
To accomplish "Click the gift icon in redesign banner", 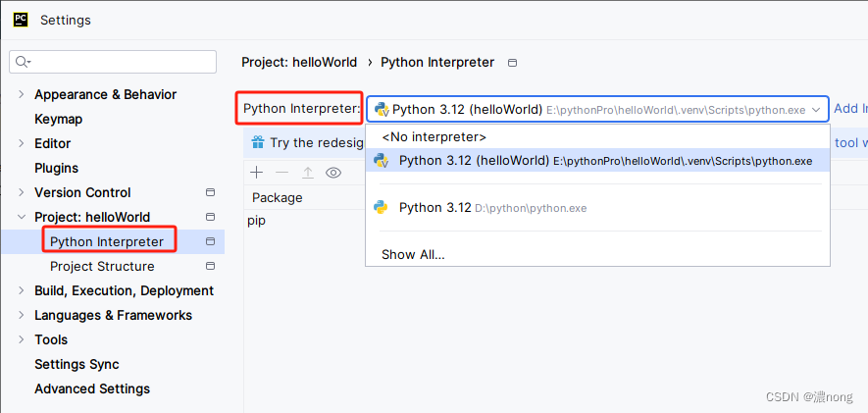I will pos(258,143).
